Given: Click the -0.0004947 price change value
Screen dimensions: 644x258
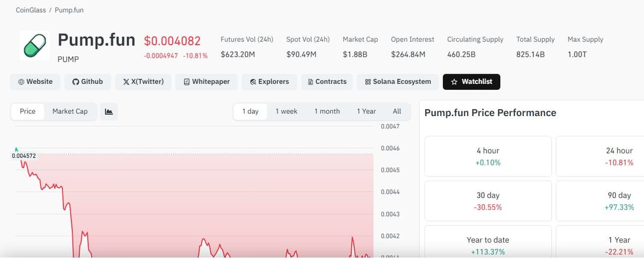Looking at the screenshot, I should pyautogui.click(x=161, y=55).
